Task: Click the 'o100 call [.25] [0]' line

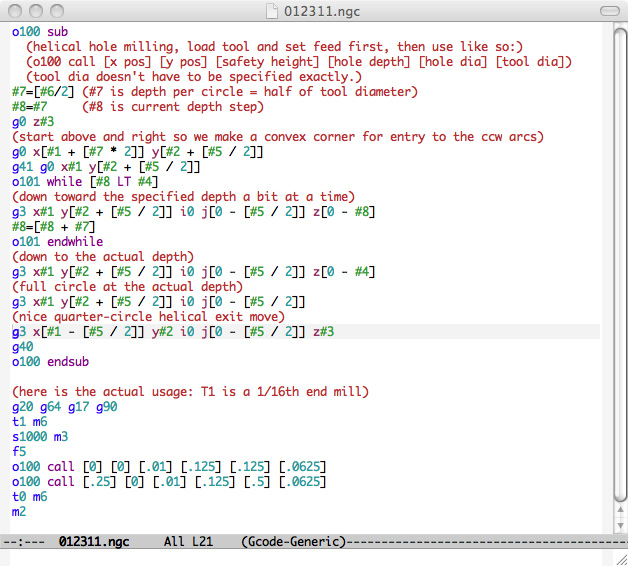Action: [x=169, y=482]
